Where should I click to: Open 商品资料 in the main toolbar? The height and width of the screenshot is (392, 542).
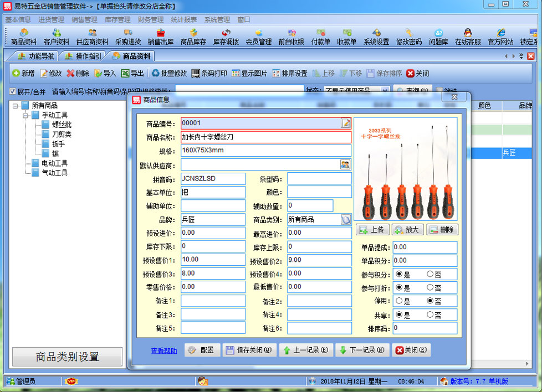24,37
